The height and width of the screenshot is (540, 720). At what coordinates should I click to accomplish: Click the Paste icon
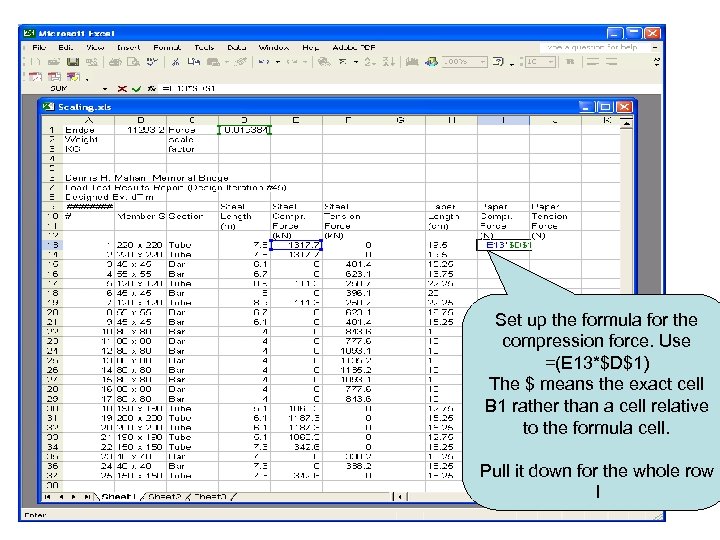coord(213,62)
